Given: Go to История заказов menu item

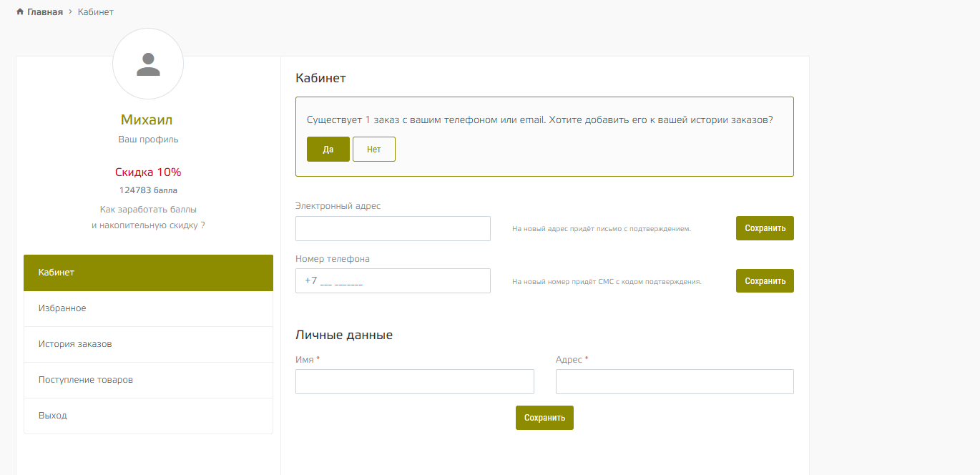Looking at the screenshot, I should 148,344.
